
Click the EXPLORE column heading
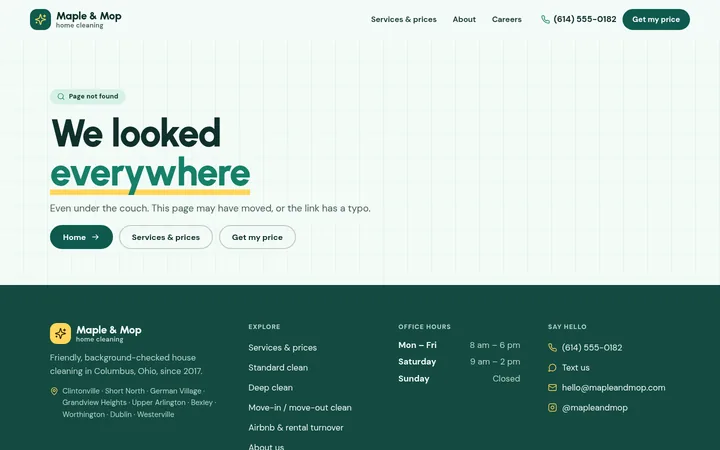tap(264, 326)
